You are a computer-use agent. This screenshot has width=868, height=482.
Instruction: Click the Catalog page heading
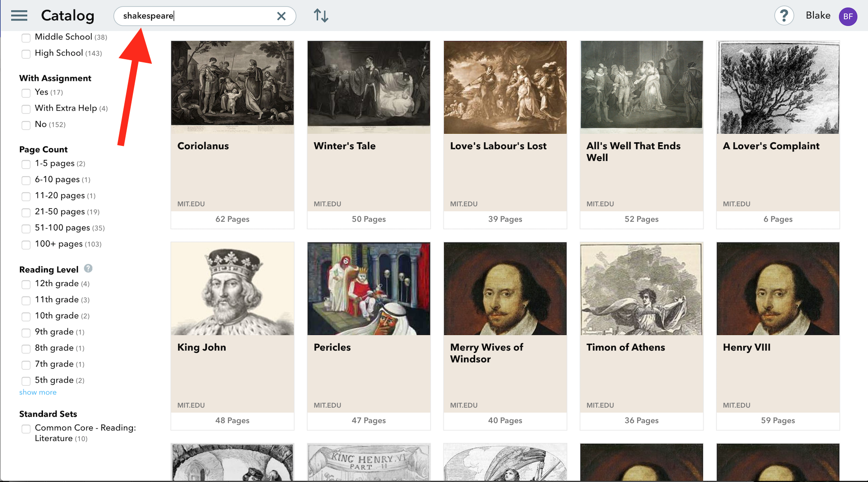point(67,16)
